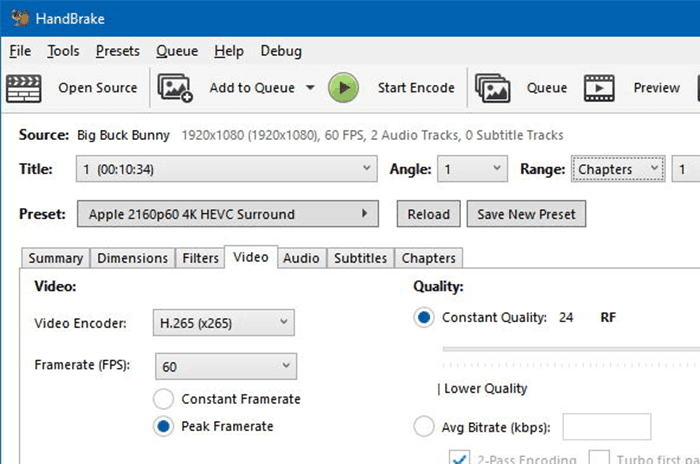700x464 pixels.
Task: Open the Presets menu
Action: (118, 51)
